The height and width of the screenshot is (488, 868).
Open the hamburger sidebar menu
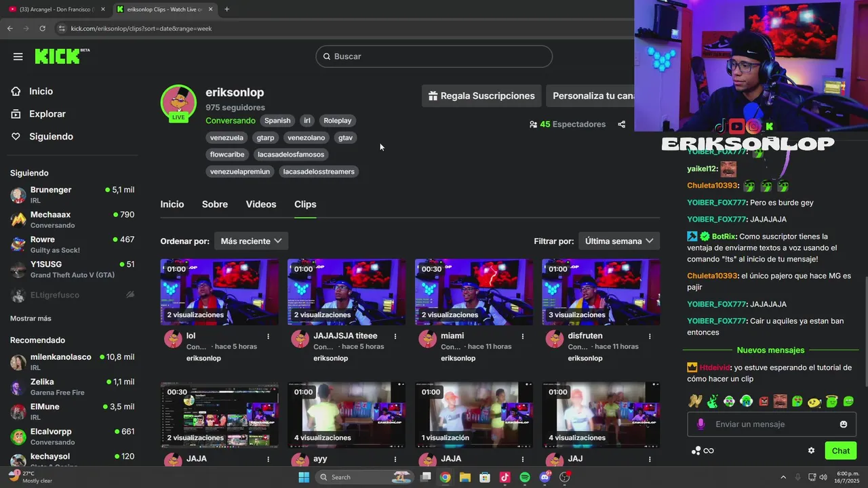18,56
